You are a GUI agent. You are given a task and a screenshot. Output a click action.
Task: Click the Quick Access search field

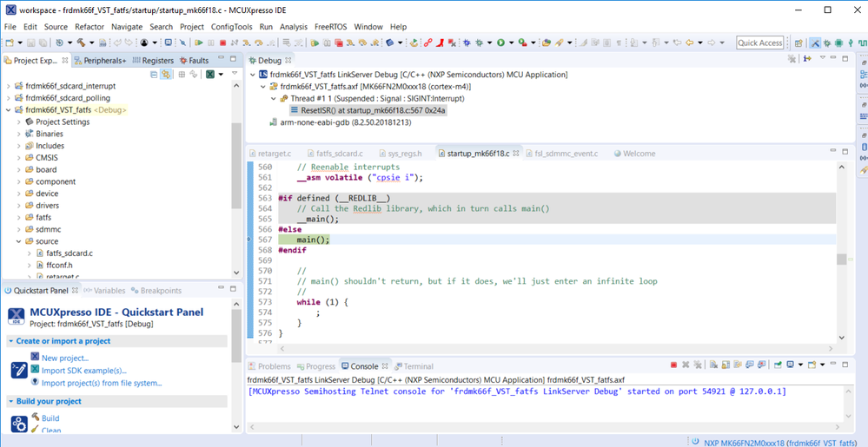pyautogui.click(x=760, y=43)
